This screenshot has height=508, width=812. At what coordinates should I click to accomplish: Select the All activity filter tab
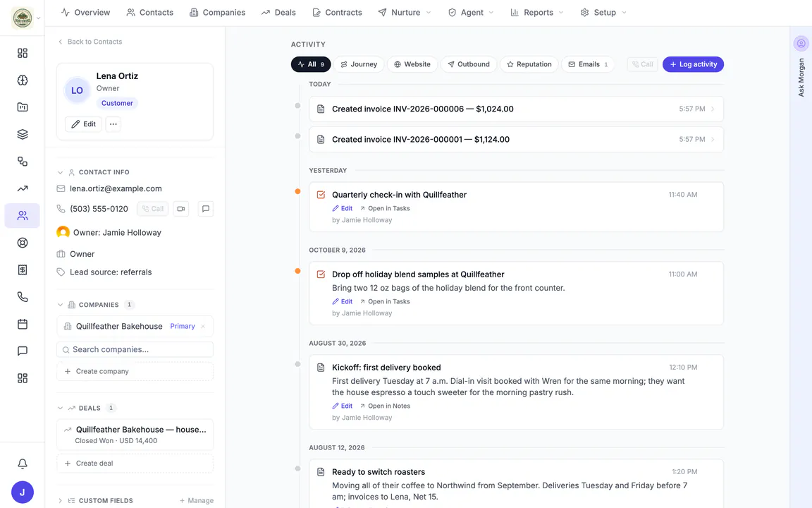pos(311,64)
